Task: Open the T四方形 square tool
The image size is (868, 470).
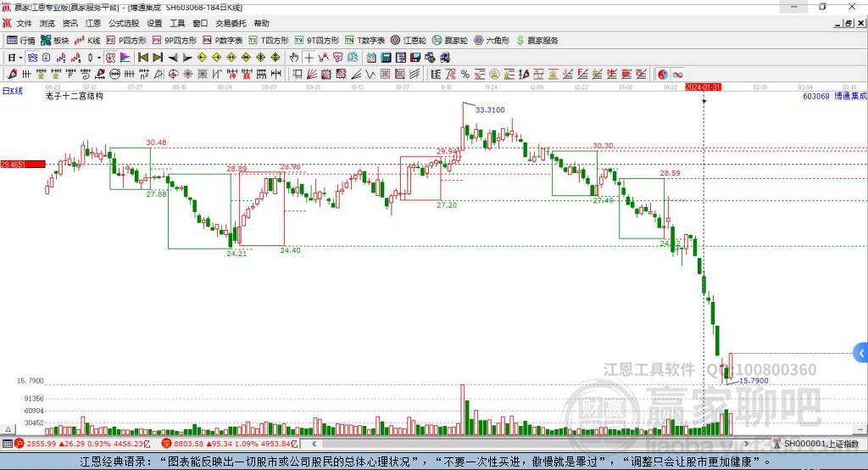Action: coord(269,41)
